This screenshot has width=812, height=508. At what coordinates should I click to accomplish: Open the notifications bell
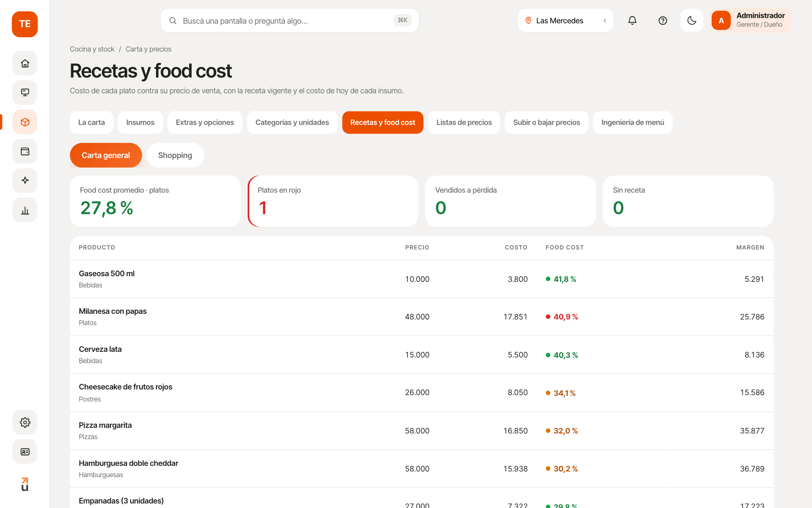pos(632,20)
